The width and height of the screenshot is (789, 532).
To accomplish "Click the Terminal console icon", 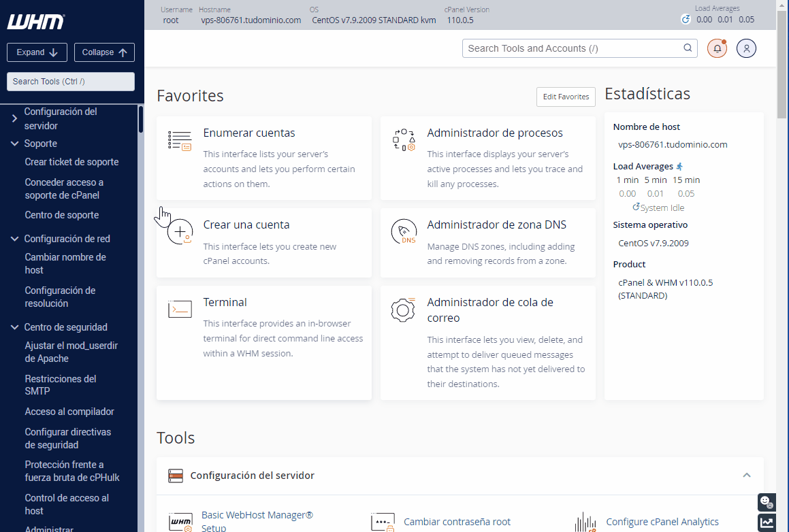I will pos(180,309).
